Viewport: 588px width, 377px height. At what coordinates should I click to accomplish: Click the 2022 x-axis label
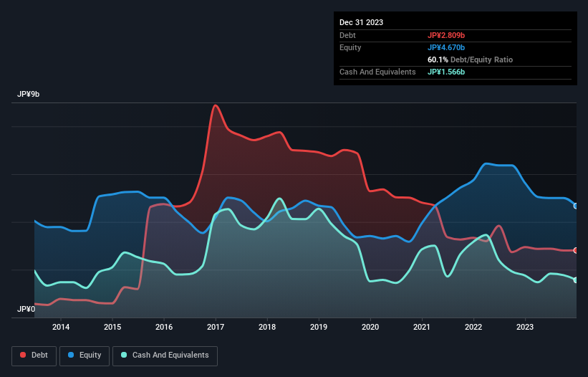(x=473, y=327)
